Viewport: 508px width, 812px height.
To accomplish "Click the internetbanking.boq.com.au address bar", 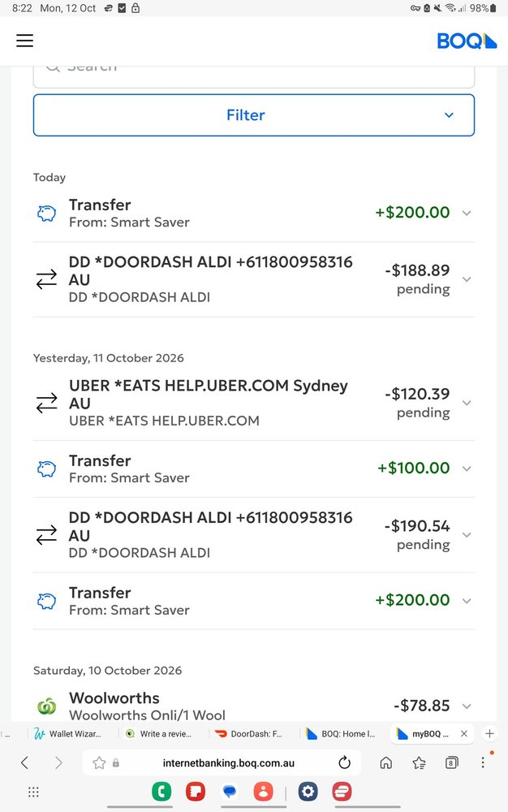I will [228, 762].
